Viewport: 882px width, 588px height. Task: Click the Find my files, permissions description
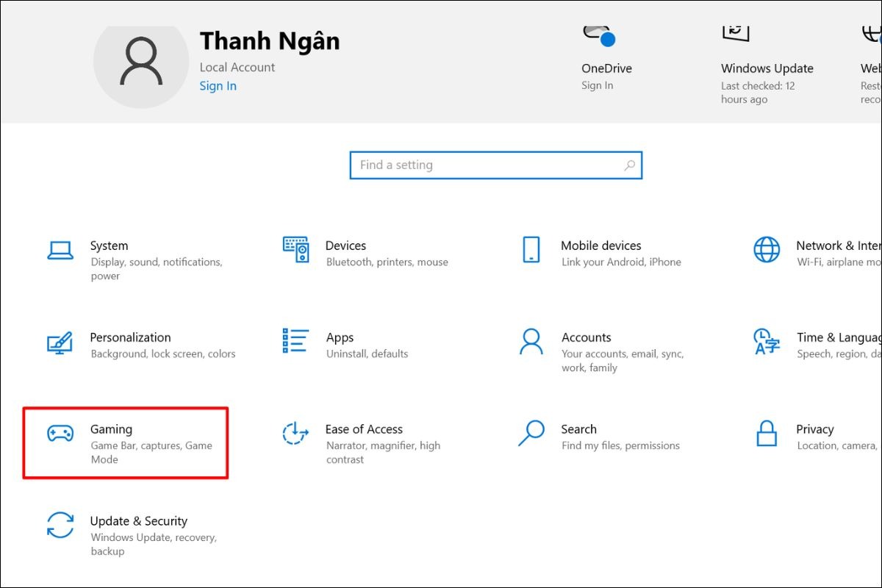point(621,446)
